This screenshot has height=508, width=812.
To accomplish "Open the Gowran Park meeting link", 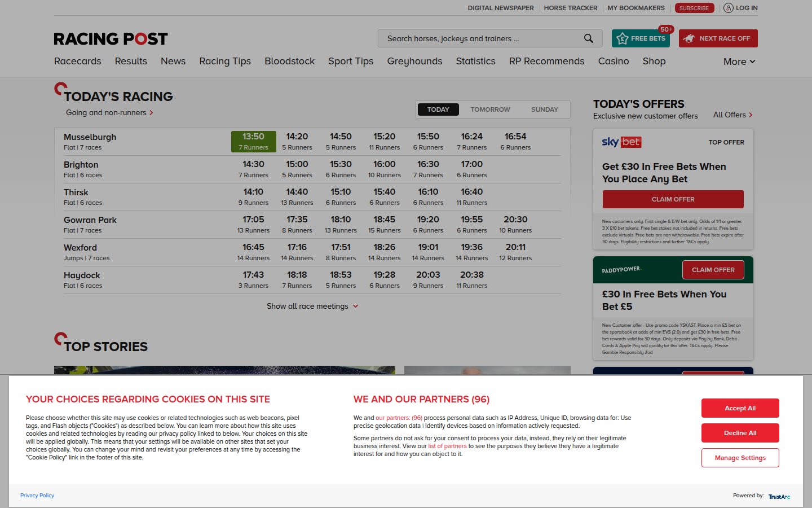I will click(x=90, y=220).
